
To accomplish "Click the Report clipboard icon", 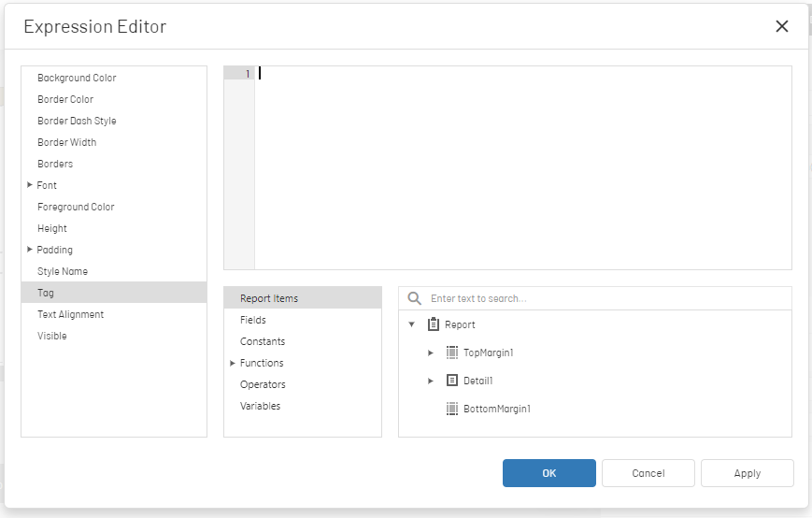I will 434,324.
